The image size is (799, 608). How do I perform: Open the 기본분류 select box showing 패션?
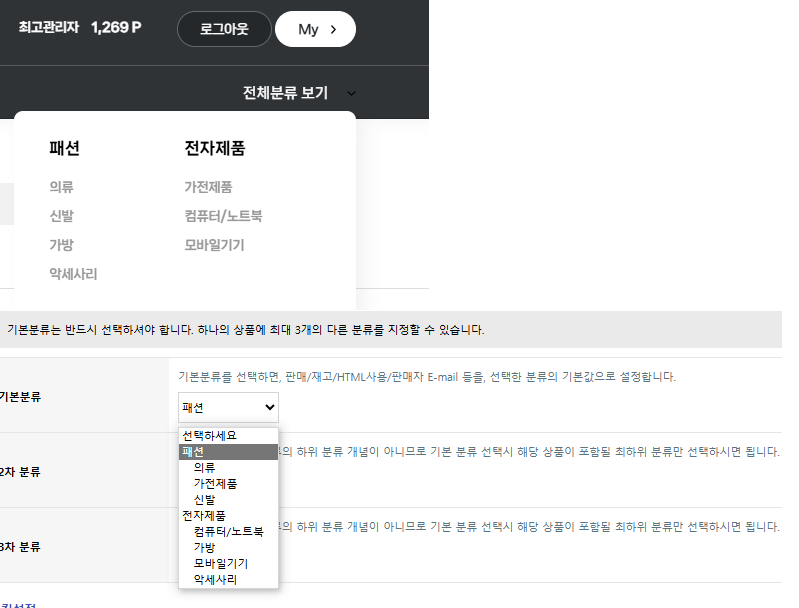point(228,407)
